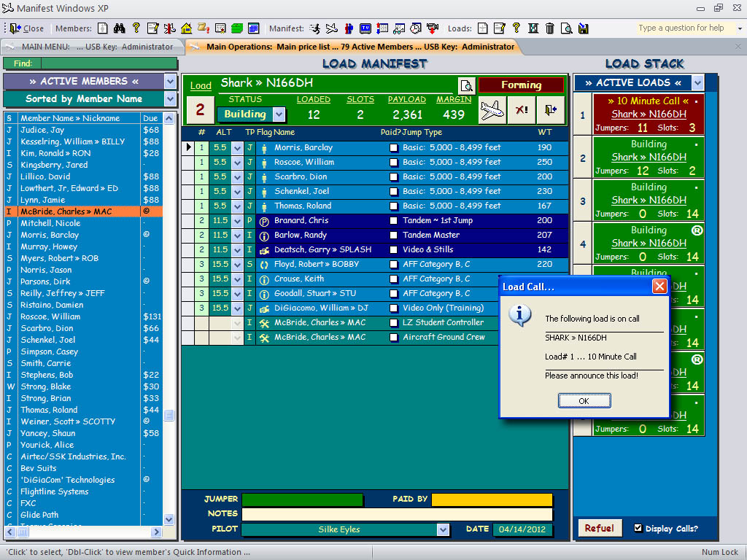
Task: Click the Members question mark help icon
Action: (x=136, y=28)
